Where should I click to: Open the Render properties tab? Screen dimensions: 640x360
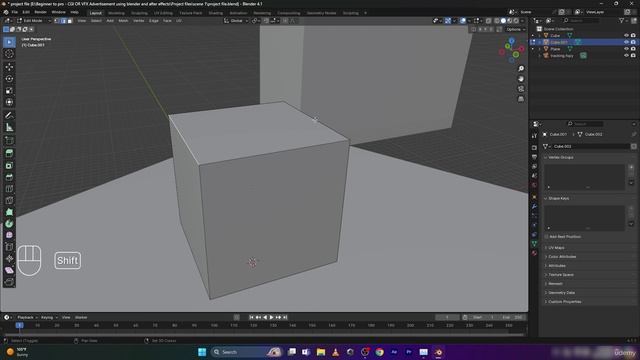pyautogui.click(x=534, y=147)
